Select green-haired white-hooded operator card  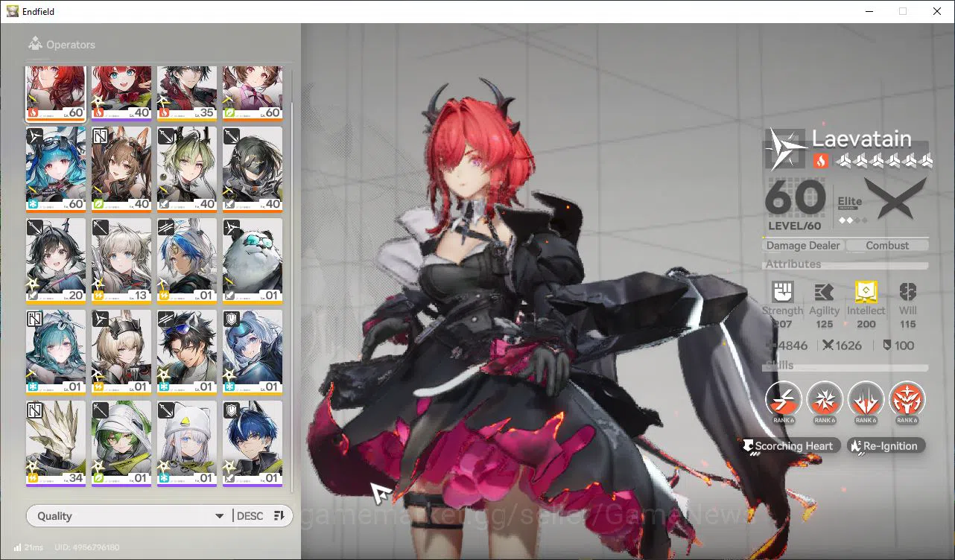121,444
